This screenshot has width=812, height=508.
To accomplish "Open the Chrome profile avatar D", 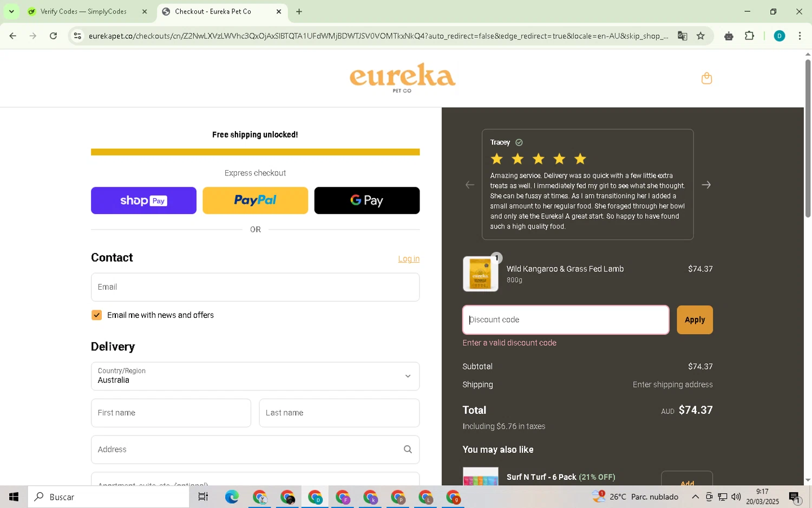I will (x=780, y=36).
